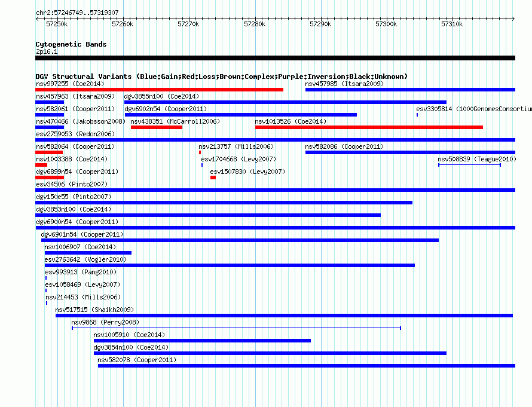Click the blue nsv1005910 gain bar
Viewport: 532px width, 407px height.
point(202,341)
